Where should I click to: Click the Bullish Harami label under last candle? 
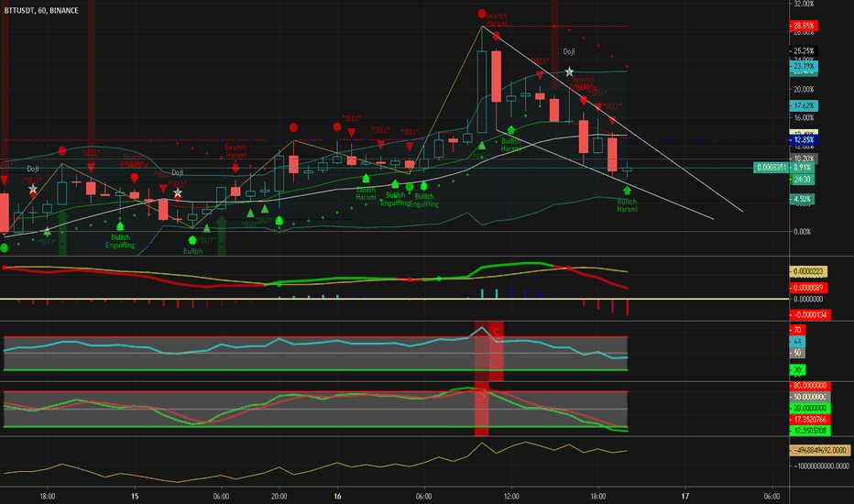coord(627,205)
